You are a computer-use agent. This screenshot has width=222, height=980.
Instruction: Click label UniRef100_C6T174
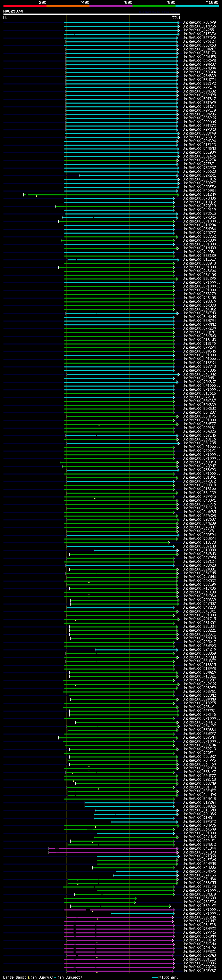click(199, 106)
